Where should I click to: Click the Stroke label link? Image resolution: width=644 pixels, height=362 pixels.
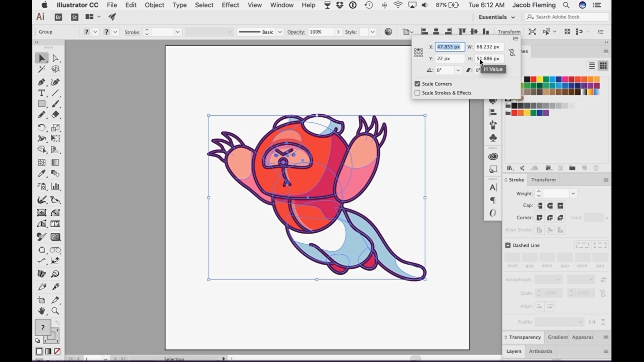point(132,32)
